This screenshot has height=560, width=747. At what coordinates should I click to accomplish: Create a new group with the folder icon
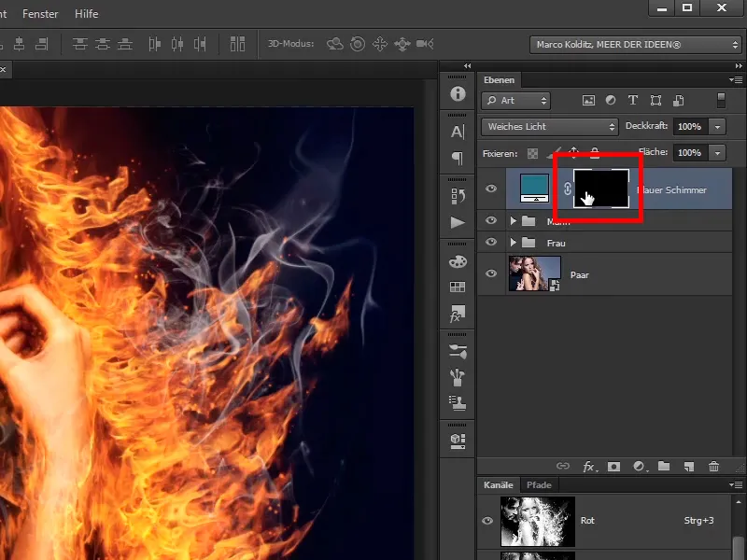664,466
